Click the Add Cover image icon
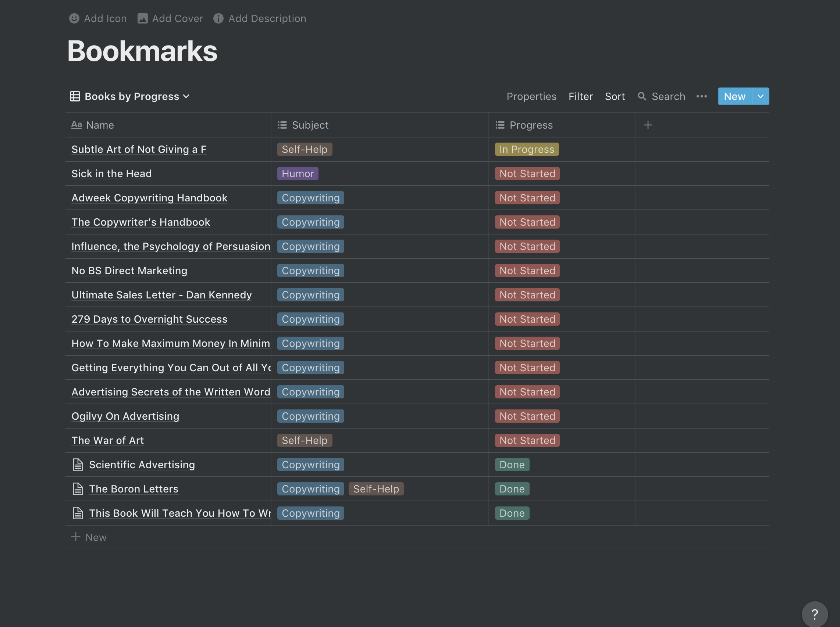840x627 pixels. 142,18
